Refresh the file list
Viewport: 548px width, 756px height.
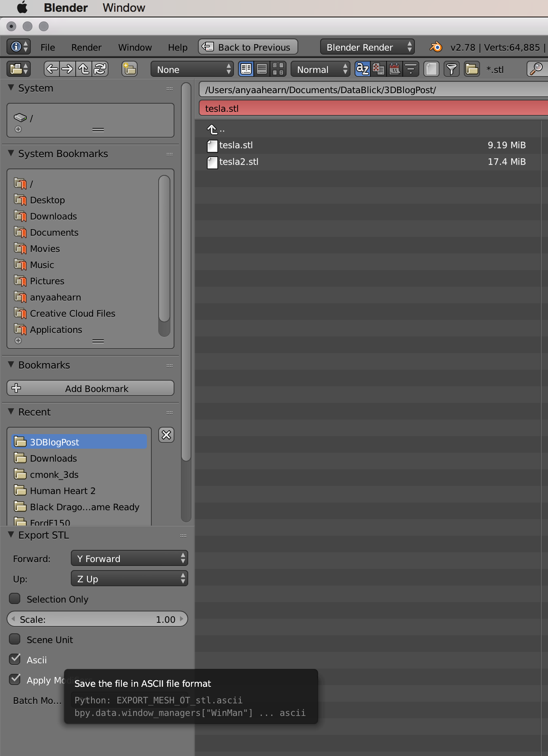[x=100, y=69]
